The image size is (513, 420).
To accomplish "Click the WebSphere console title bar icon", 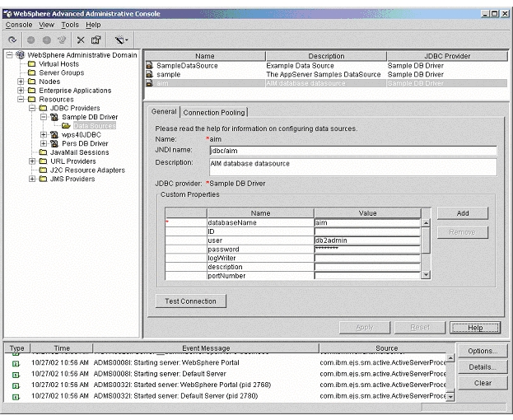I will [x=8, y=14].
